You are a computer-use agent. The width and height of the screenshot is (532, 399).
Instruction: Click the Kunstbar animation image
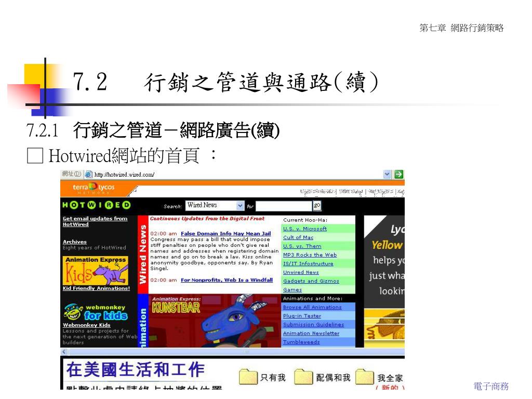(x=215, y=321)
